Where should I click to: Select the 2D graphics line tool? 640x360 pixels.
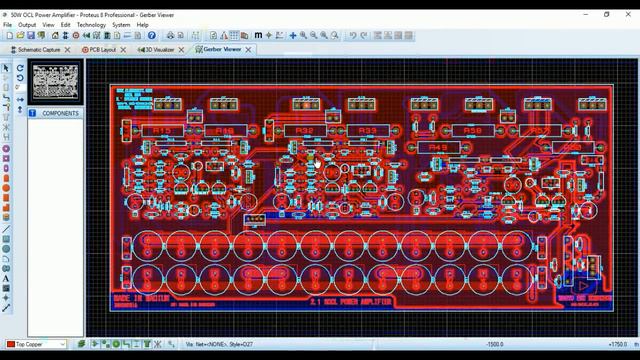click(x=6, y=229)
